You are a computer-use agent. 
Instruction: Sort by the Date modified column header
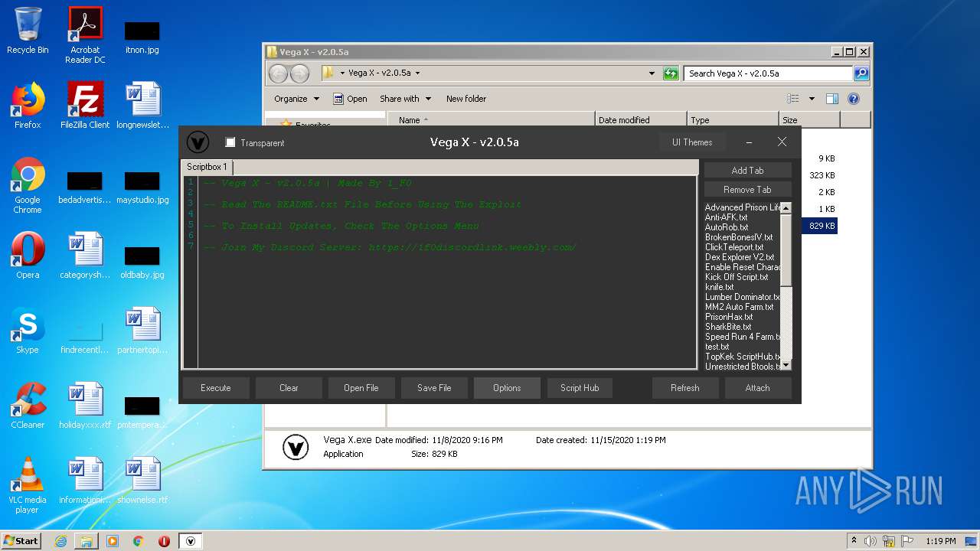click(641, 119)
